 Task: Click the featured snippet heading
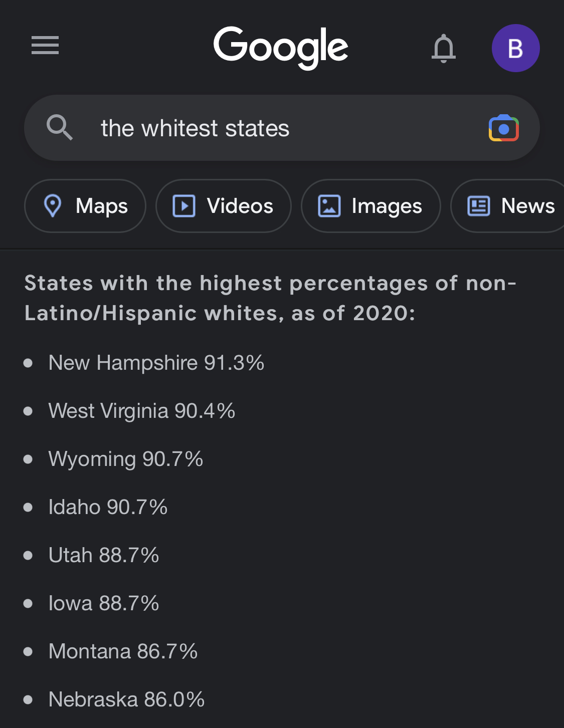[x=271, y=298]
